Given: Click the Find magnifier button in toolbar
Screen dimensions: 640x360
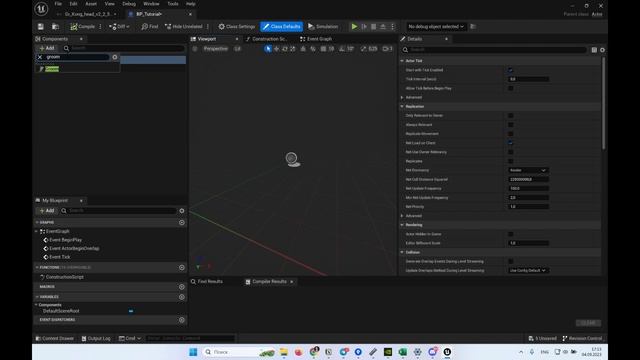Looking at the screenshot, I should (149, 27).
